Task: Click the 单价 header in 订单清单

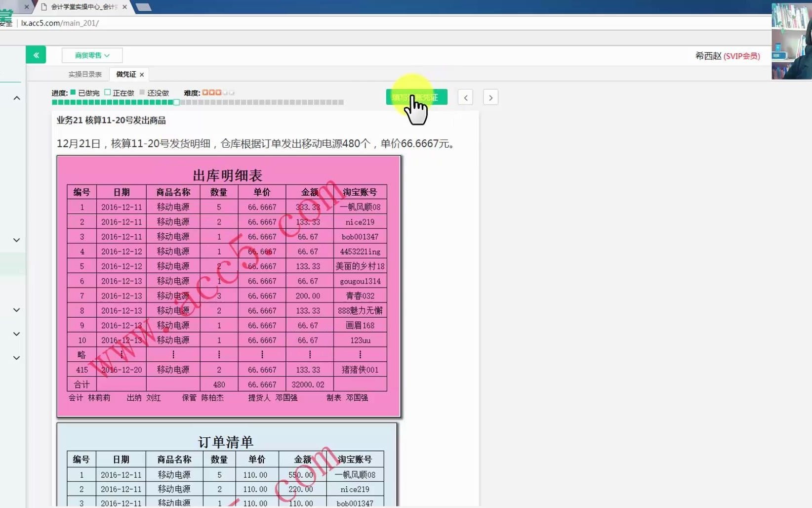Action: [x=257, y=460]
